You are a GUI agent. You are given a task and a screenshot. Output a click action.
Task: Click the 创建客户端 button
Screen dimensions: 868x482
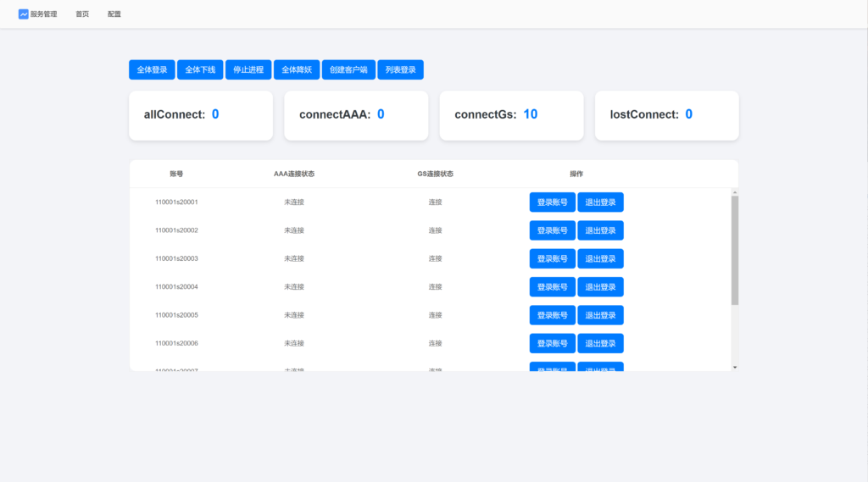coord(348,69)
